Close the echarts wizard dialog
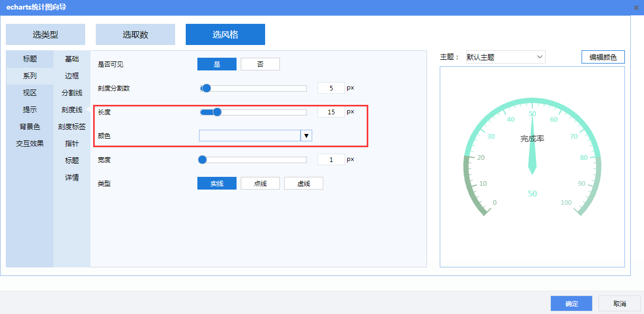Screen dimensions: 644x314 pos(636,7)
